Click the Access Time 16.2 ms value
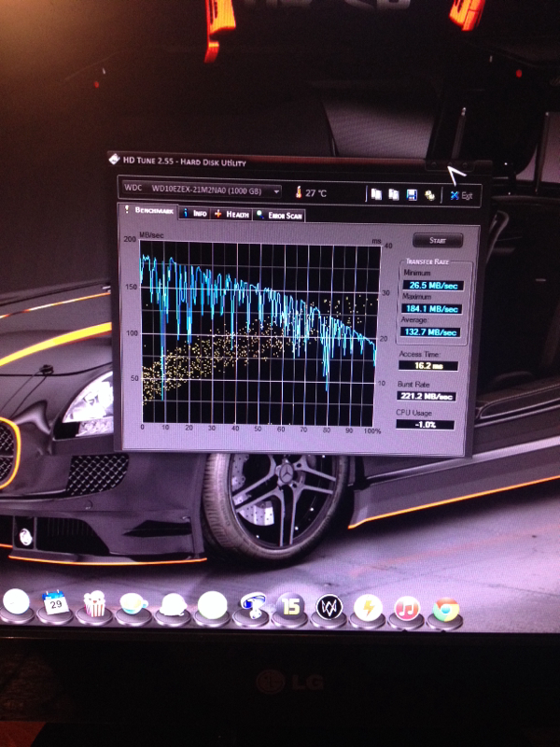Screen dimensions: 560x747 point(428,365)
